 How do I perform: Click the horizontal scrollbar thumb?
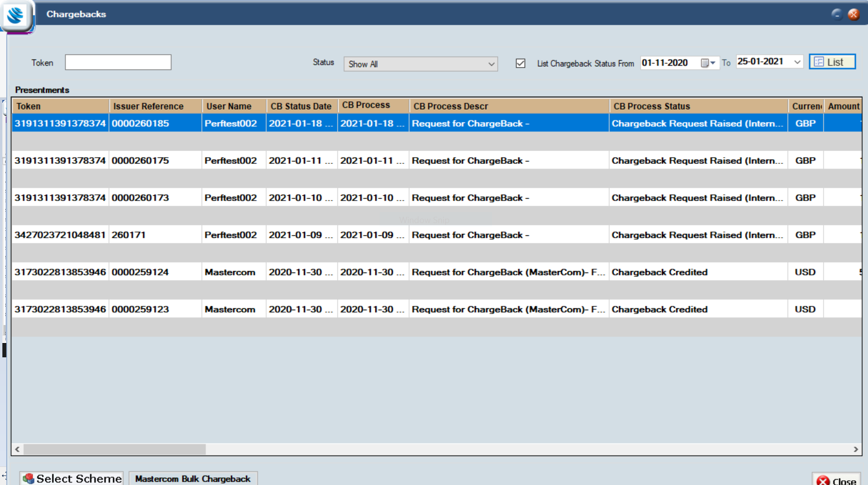click(x=115, y=449)
